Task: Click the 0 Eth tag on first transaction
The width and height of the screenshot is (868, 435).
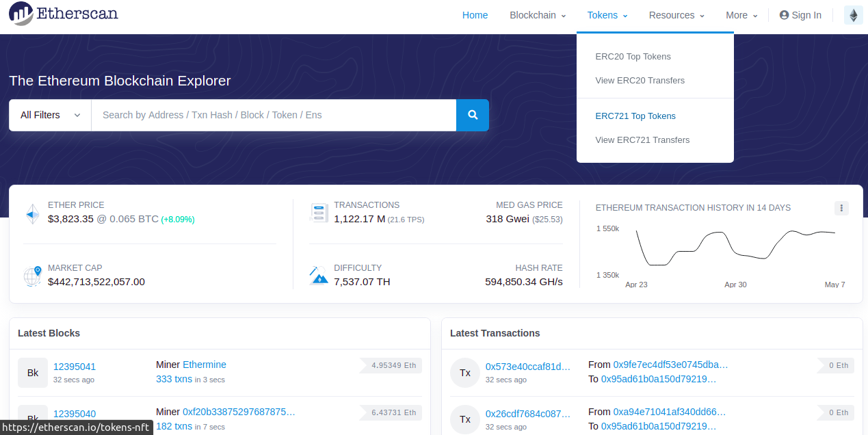Action: tap(836, 365)
